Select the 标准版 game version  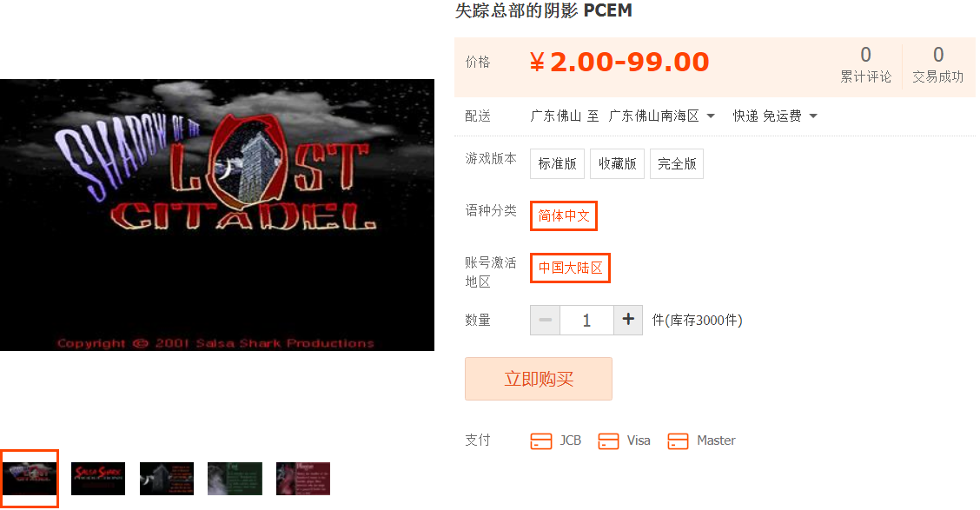pyautogui.click(x=557, y=163)
